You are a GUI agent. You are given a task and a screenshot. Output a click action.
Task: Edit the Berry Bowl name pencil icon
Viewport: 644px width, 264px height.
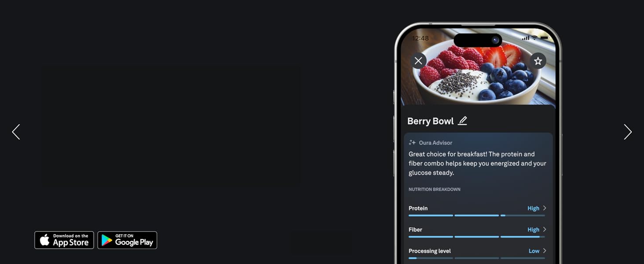[x=462, y=121]
